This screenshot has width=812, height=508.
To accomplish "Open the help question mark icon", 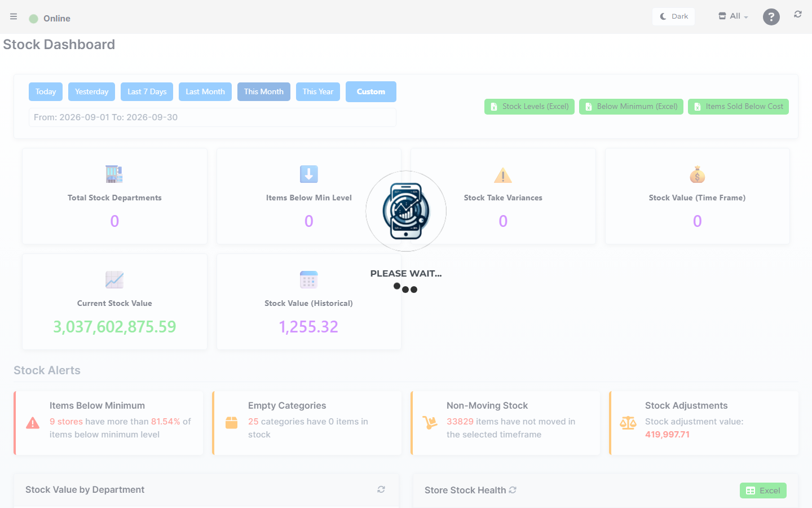I will coord(771,17).
